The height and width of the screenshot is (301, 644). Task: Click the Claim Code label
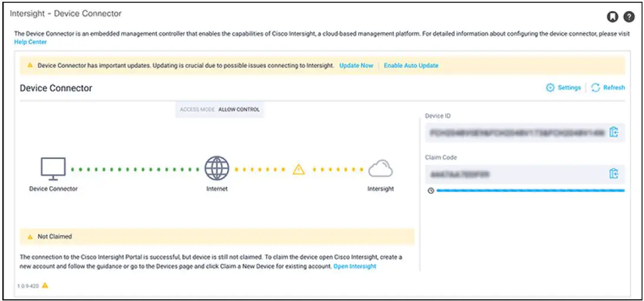(x=441, y=157)
